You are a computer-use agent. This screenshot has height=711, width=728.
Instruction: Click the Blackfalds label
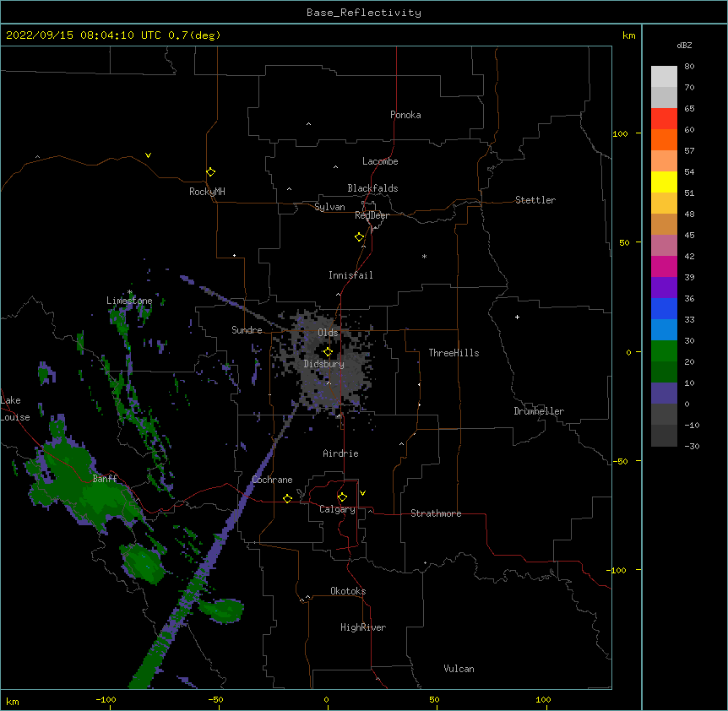(x=372, y=188)
